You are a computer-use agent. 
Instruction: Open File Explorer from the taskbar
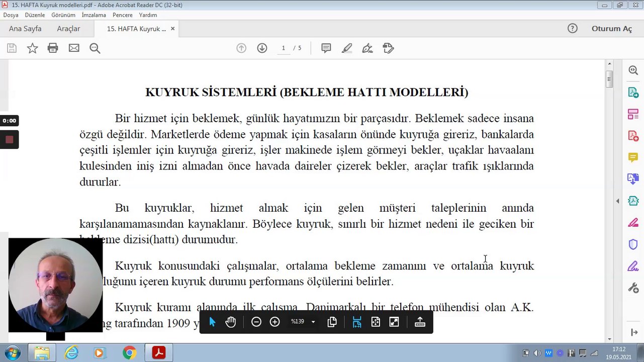42,353
